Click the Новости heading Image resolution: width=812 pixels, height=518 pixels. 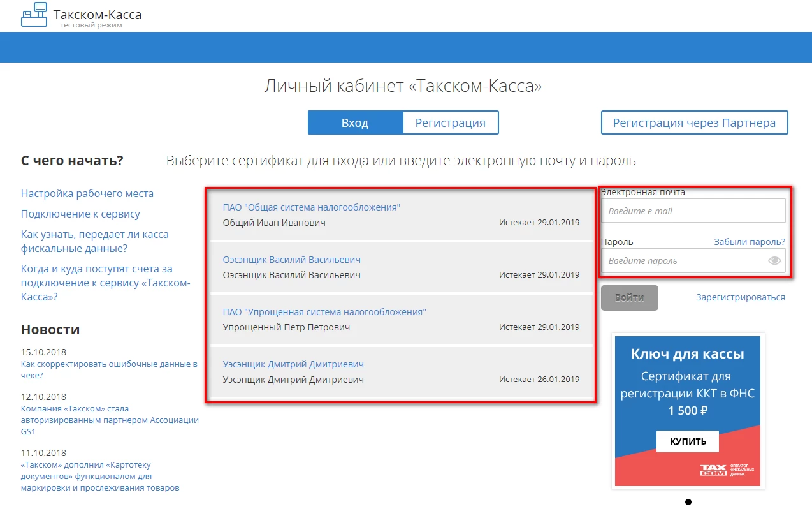click(x=50, y=330)
